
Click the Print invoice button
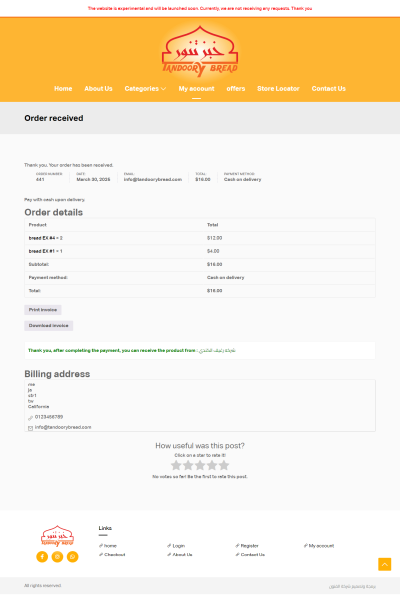43,310
